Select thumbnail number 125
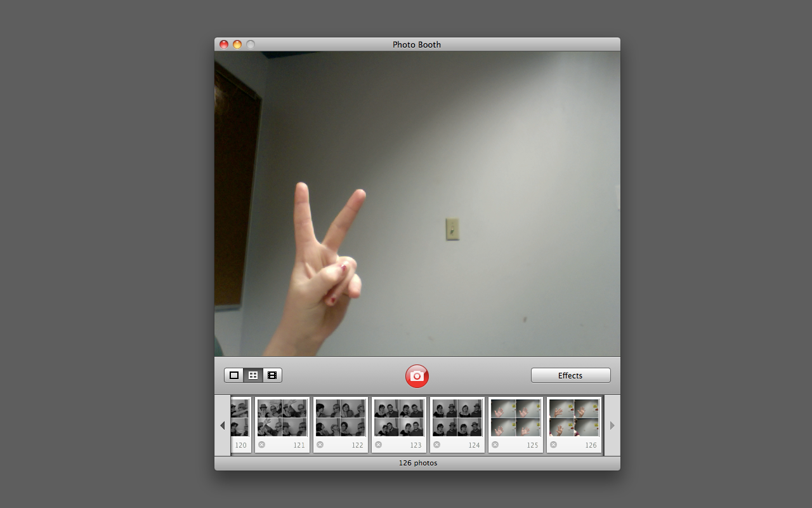The width and height of the screenshot is (812, 508). point(515,416)
